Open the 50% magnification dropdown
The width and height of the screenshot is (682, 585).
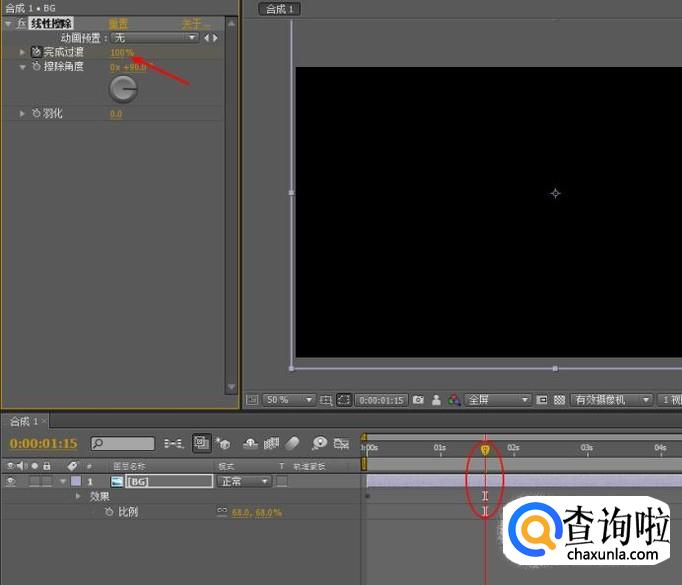[x=290, y=400]
